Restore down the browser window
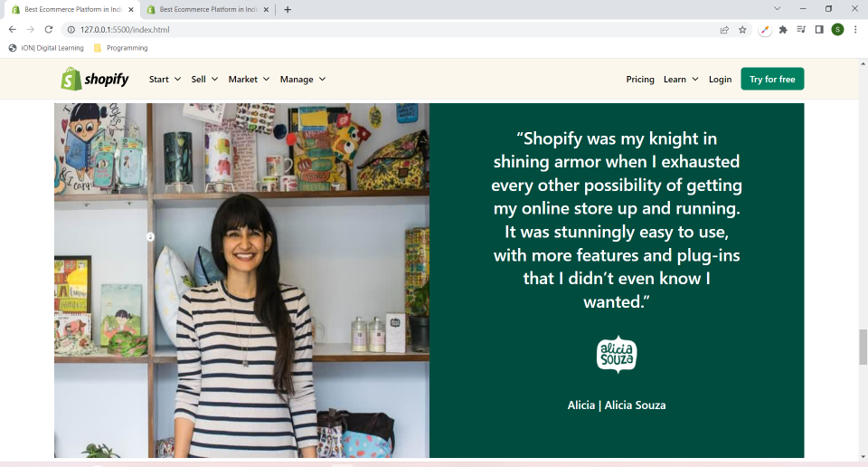 pos(829,9)
